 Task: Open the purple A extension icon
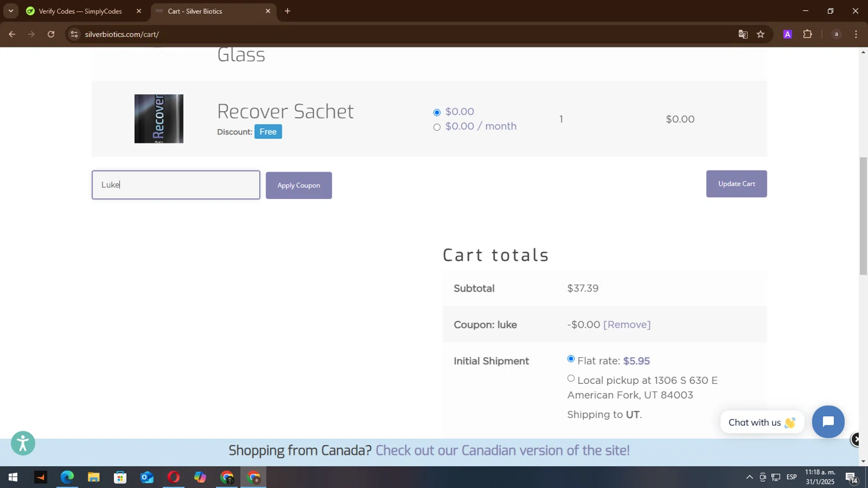[x=788, y=35]
